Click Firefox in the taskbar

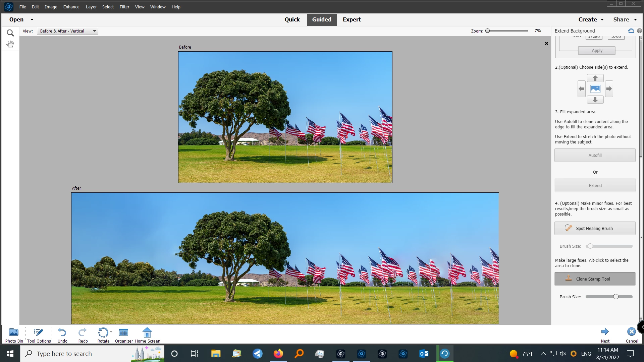point(278,354)
